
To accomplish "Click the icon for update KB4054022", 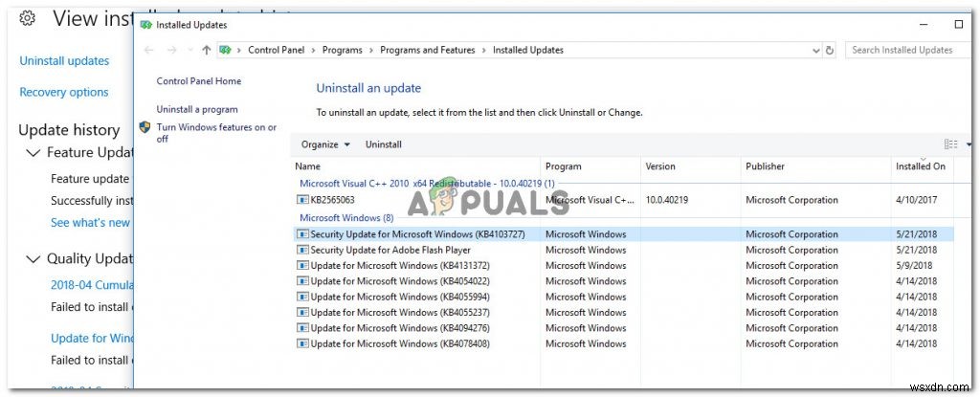I will click(x=302, y=281).
